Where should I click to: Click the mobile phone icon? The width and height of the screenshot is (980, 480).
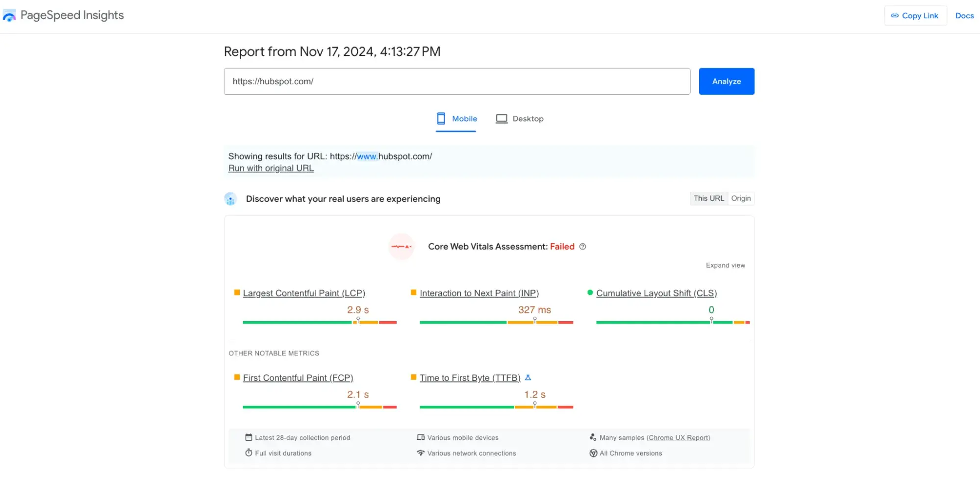tap(441, 119)
